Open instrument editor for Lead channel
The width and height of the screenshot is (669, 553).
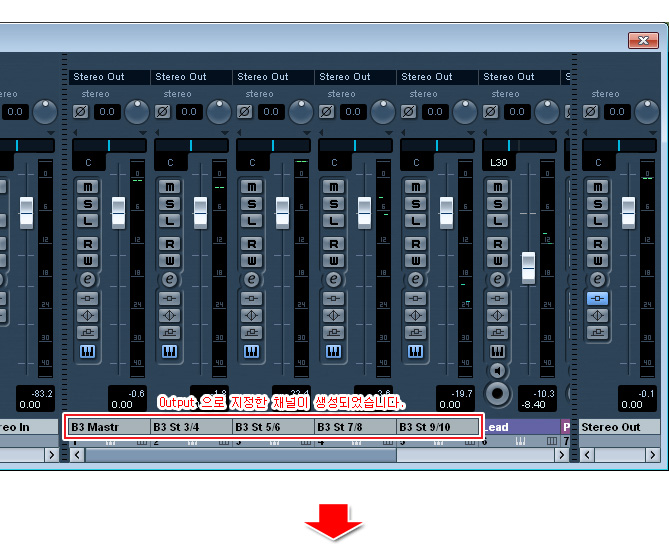click(x=497, y=352)
